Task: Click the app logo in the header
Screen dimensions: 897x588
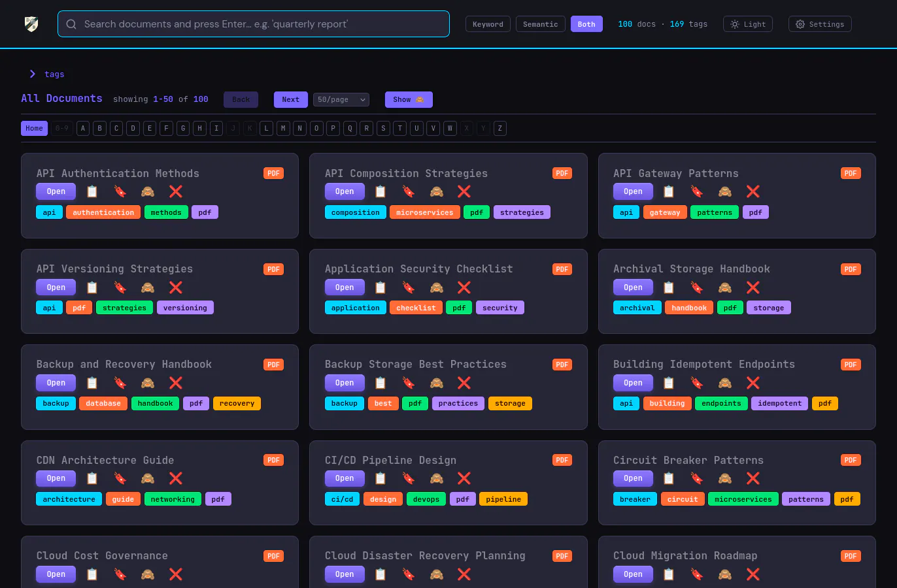Action: 31,24
